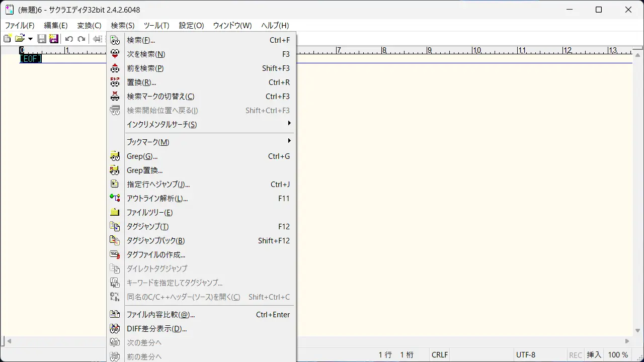Click the Grep binoculars icon in the menu

pos(115,156)
